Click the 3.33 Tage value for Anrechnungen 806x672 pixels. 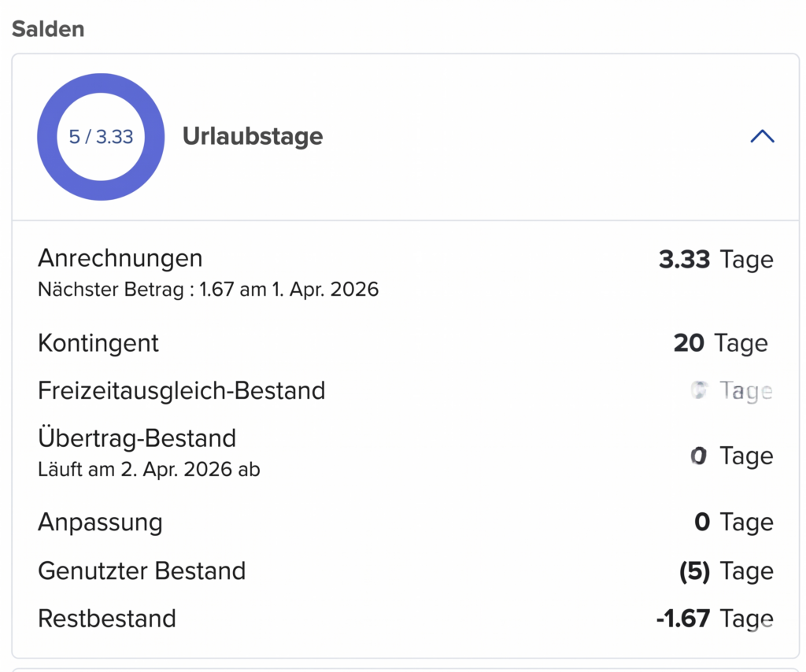click(x=715, y=260)
